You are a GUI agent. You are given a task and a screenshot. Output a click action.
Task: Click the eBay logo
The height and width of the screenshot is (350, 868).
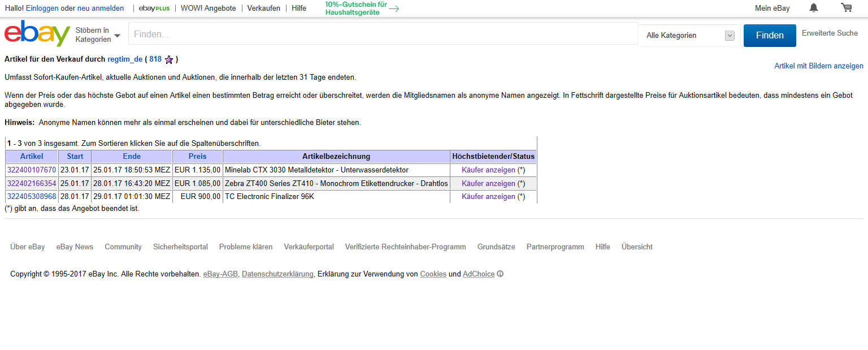pyautogui.click(x=37, y=34)
